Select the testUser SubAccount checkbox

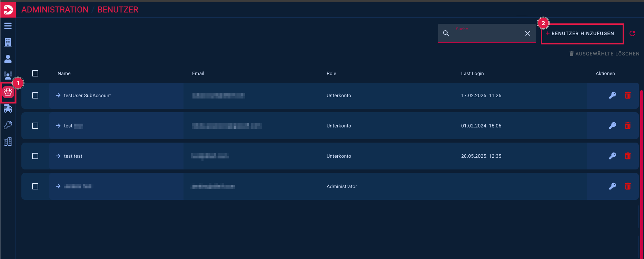click(x=35, y=95)
